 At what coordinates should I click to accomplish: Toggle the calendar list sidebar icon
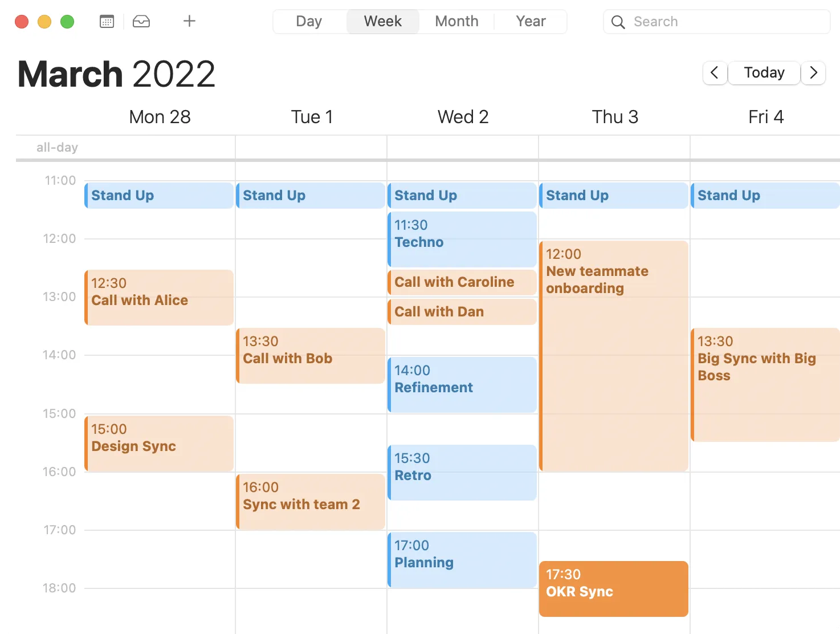(x=106, y=21)
